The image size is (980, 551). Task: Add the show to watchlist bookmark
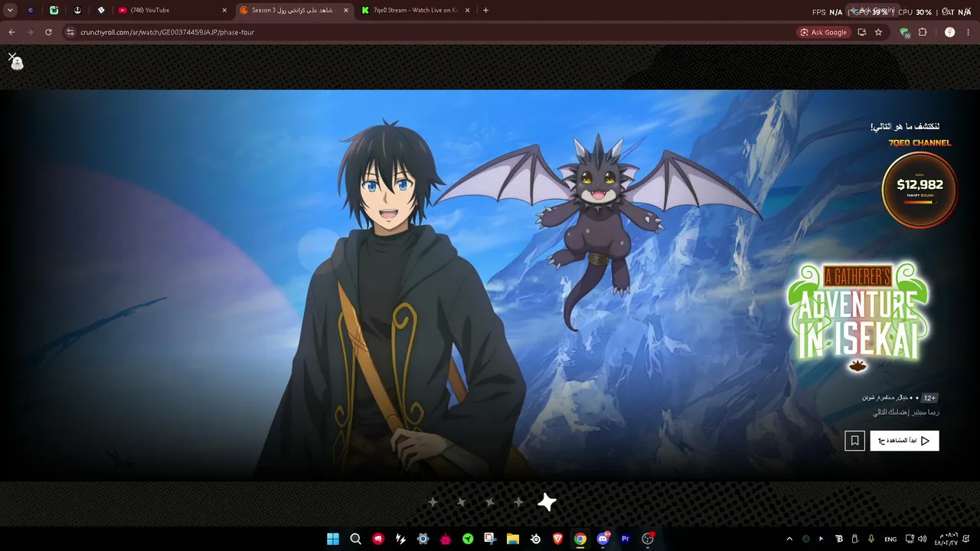854,441
